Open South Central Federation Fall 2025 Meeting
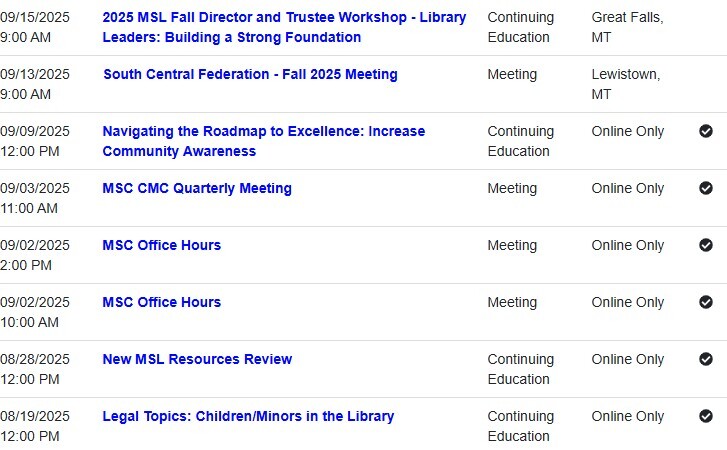 point(250,74)
